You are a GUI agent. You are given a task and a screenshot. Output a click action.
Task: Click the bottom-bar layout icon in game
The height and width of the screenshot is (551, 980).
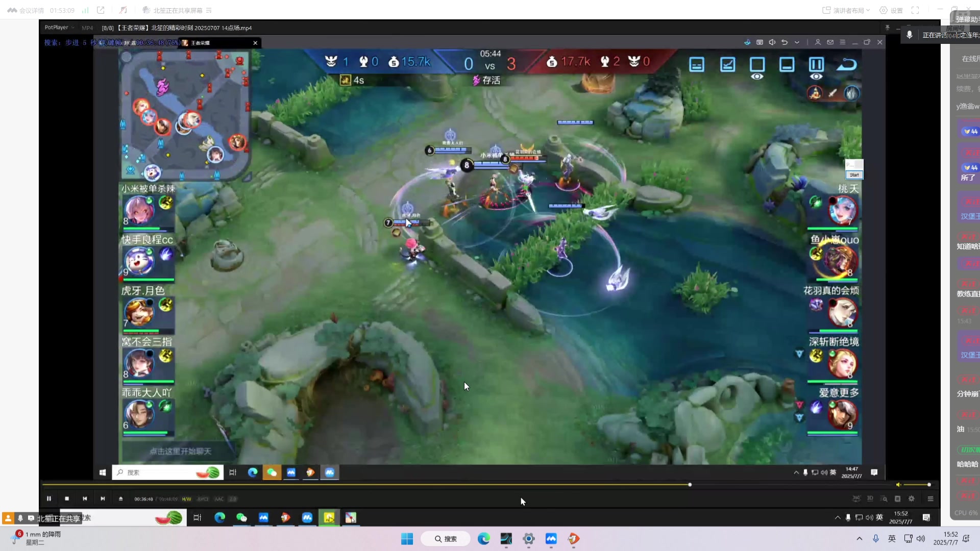point(787,65)
